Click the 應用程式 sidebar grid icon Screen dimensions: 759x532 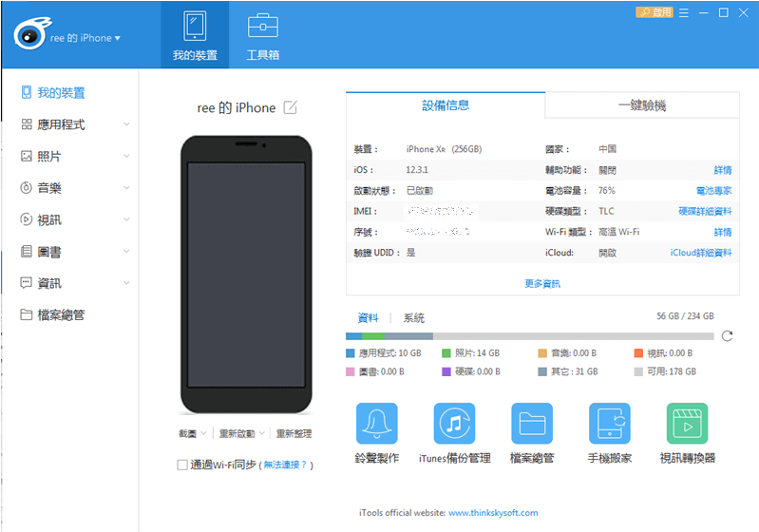point(27,124)
